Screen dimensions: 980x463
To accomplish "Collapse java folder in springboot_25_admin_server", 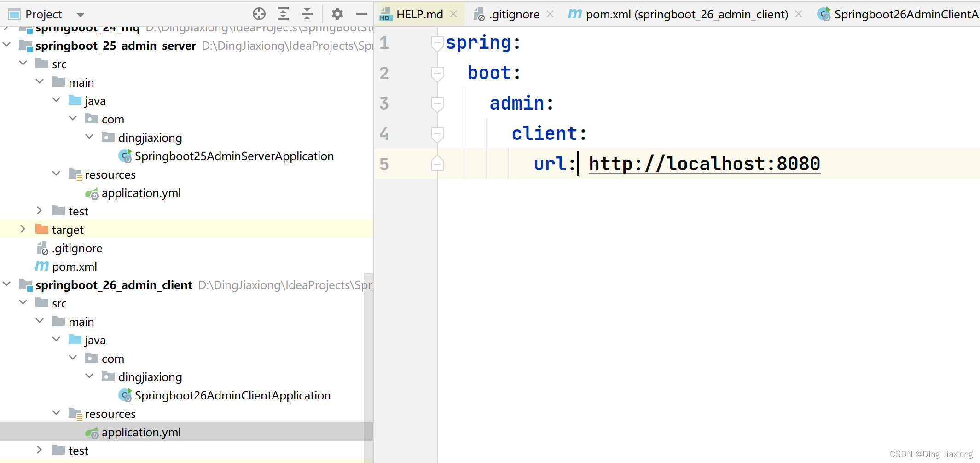I will coord(57,100).
